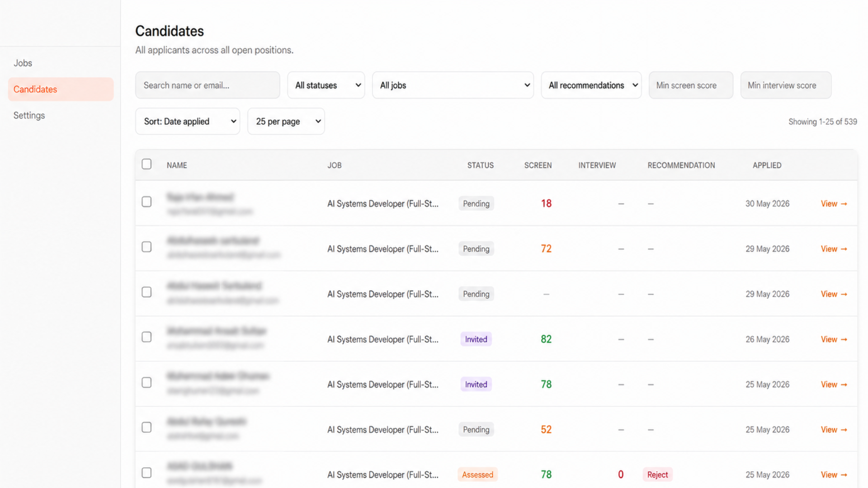Click the red screen score 18
The height and width of the screenshot is (488, 868).
coord(546,204)
